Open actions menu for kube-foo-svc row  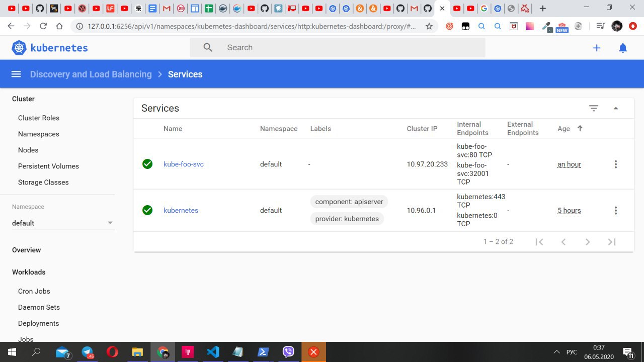pos(615,164)
